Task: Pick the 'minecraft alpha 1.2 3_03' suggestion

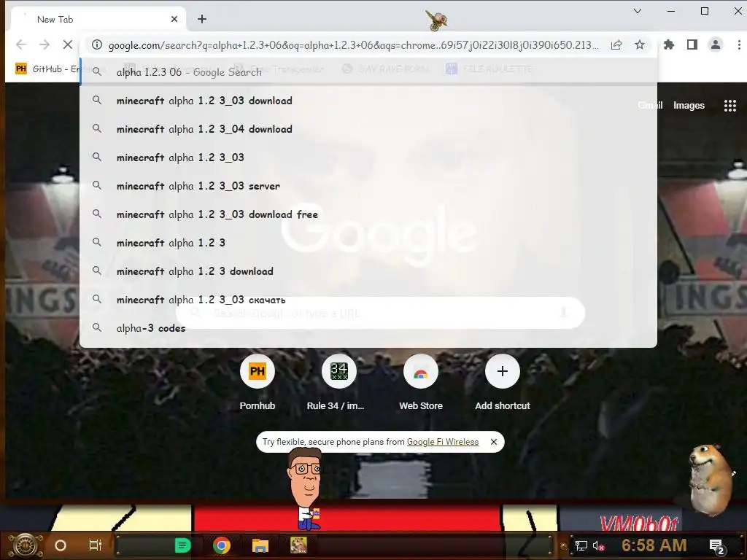Action: (x=368, y=157)
